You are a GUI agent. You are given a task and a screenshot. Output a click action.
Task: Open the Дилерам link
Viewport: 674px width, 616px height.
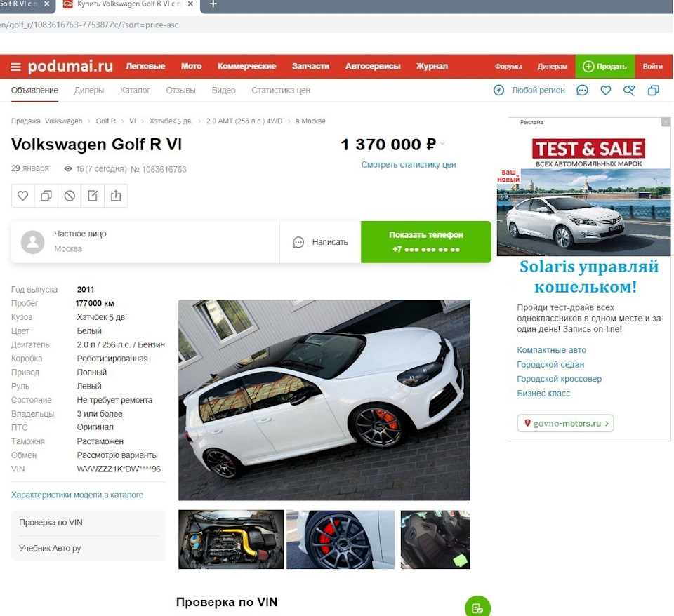point(553,67)
